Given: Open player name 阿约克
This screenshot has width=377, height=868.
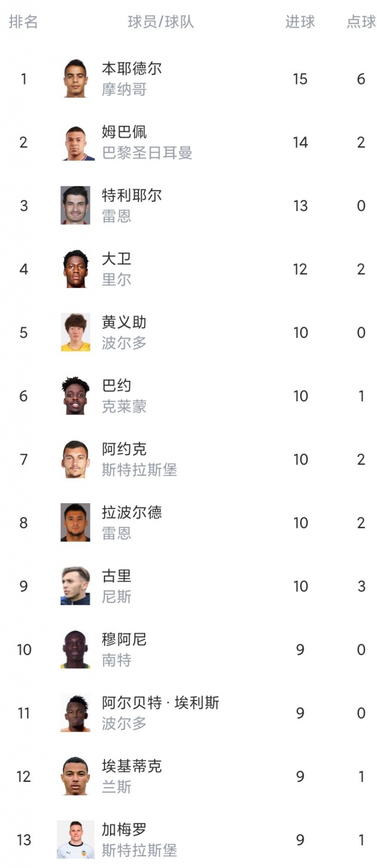Looking at the screenshot, I should point(124,449).
